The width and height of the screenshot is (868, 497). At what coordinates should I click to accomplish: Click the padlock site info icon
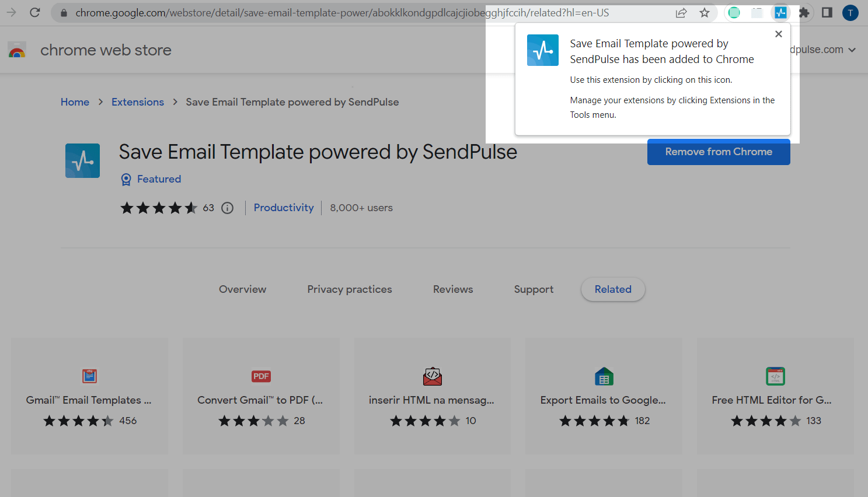coord(64,13)
